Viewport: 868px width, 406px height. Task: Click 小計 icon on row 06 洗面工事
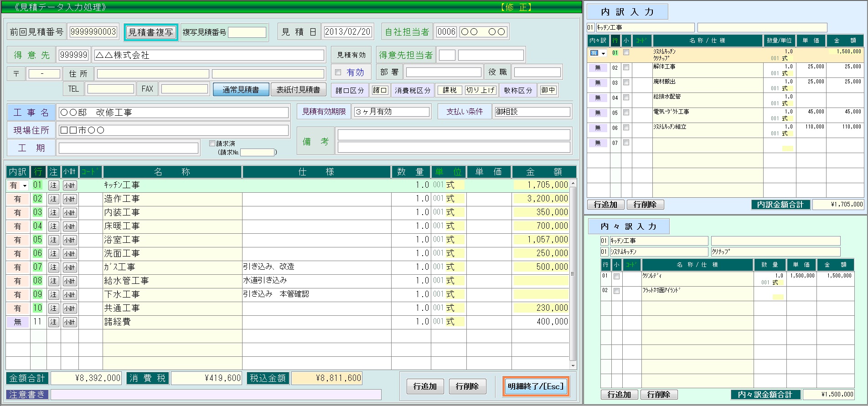tap(69, 254)
